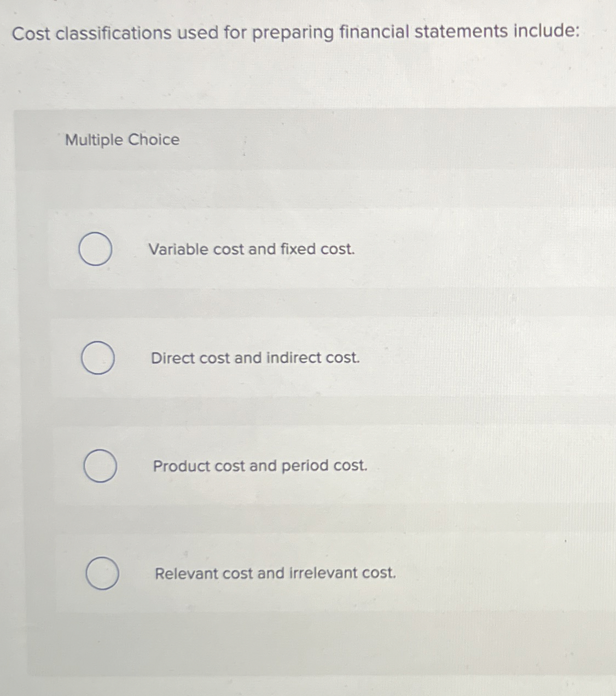Click the text Direct cost and indirect cost
This screenshot has height=696, width=616.
point(255,358)
